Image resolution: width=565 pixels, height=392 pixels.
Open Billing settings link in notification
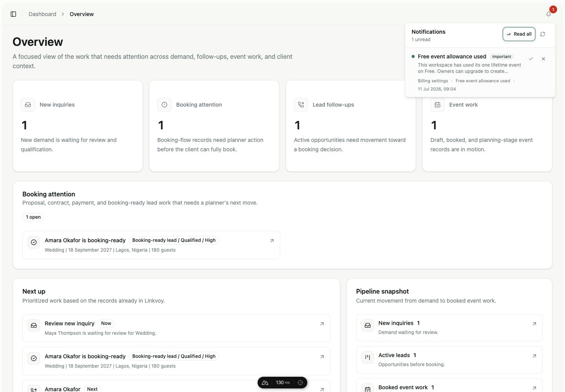433,81
